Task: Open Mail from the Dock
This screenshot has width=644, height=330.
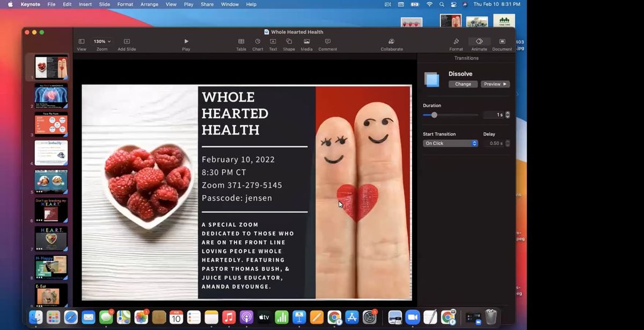Action: [89, 317]
